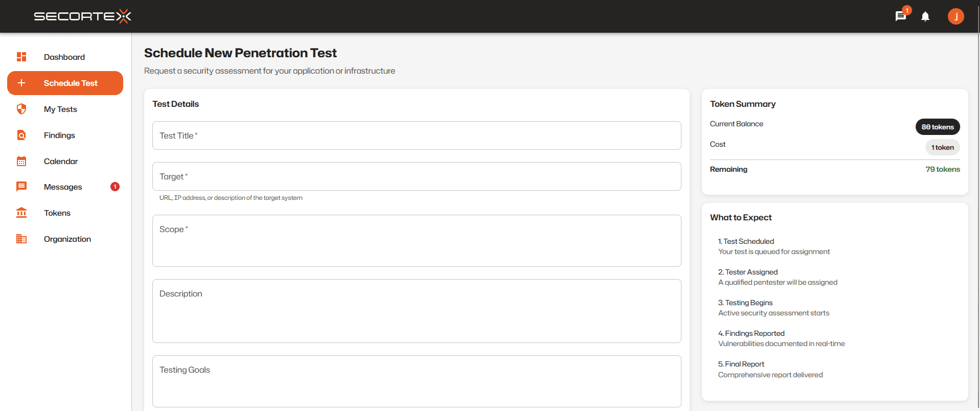Screen dimensions: 980x411
Task: Click the Calendar icon in sidebar
Action: pyautogui.click(x=21, y=161)
